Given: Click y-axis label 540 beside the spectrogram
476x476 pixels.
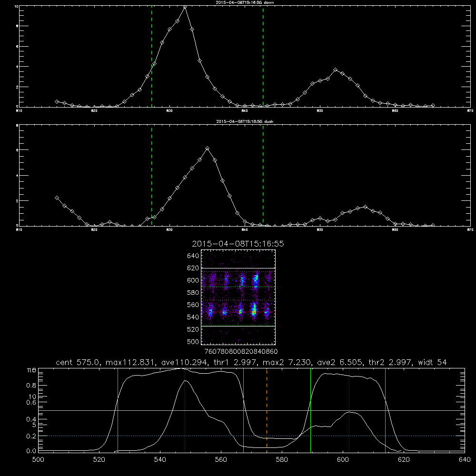Looking at the screenshot, I should click(193, 317).
